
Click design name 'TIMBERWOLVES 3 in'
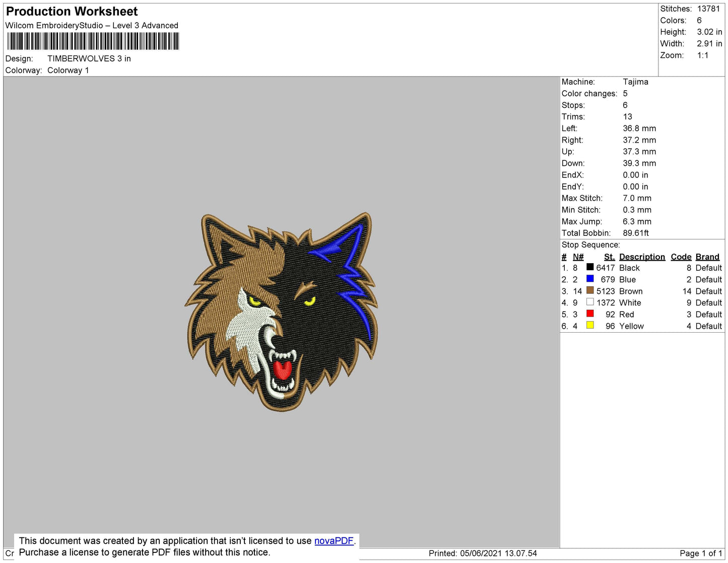click(x=89, y=58)
